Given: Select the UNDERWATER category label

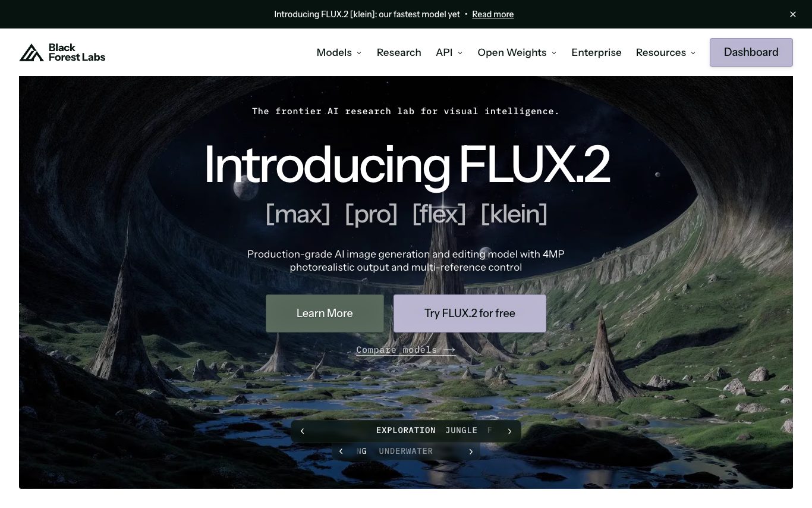Looking at the screenshot, I should tap(406, 451).
